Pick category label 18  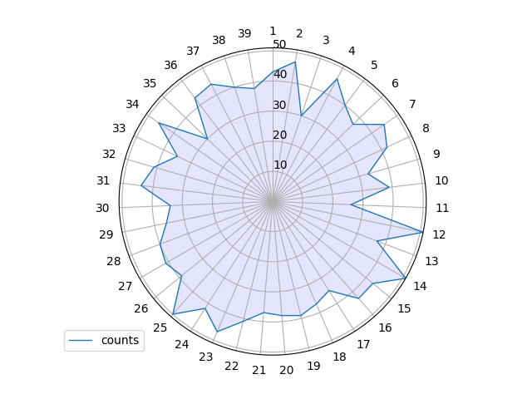[339, 357]
